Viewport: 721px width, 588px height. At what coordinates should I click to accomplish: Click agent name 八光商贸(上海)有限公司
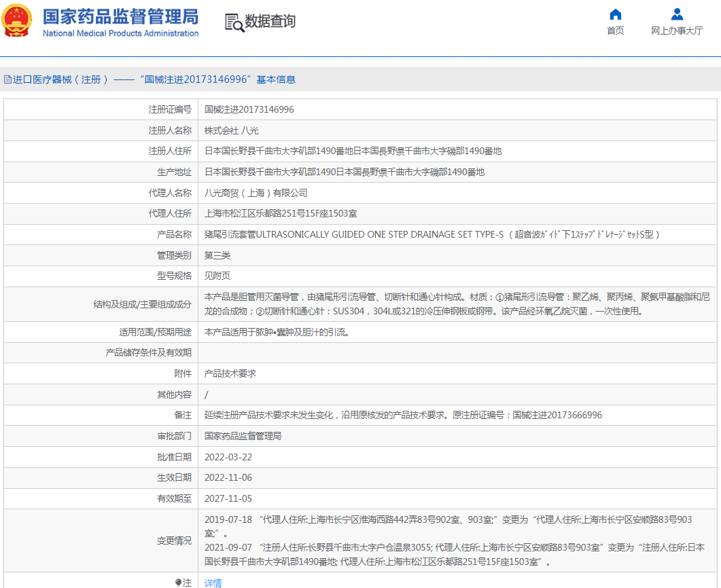coord(256,193)
